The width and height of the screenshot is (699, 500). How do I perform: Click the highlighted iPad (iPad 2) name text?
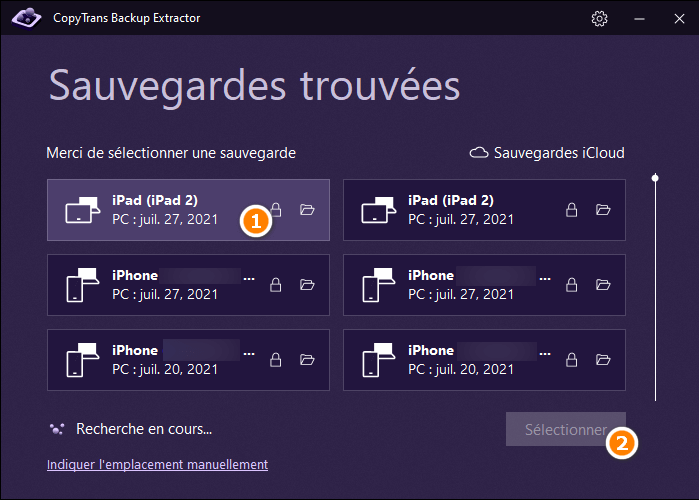coord(155,201)
